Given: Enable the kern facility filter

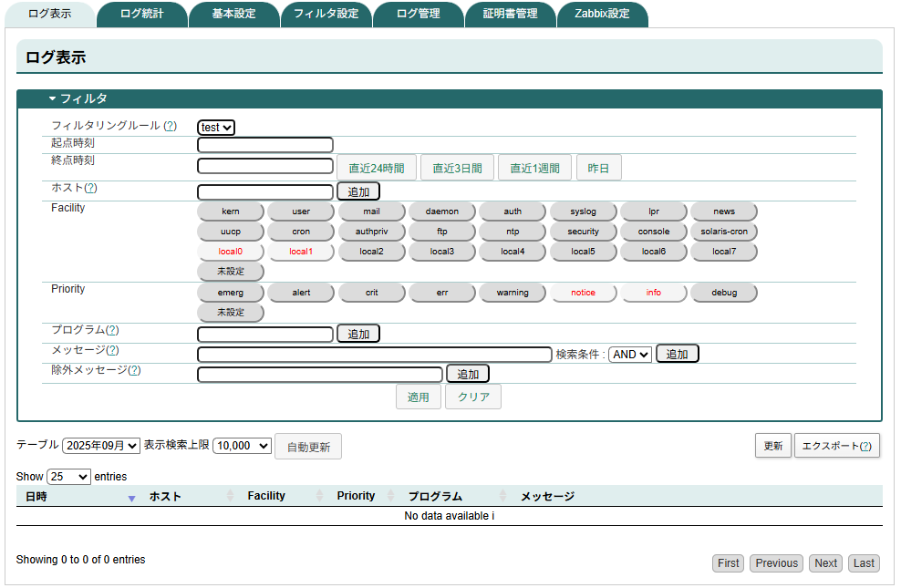Looking at the screenshot, I should (x=230, y=211).
